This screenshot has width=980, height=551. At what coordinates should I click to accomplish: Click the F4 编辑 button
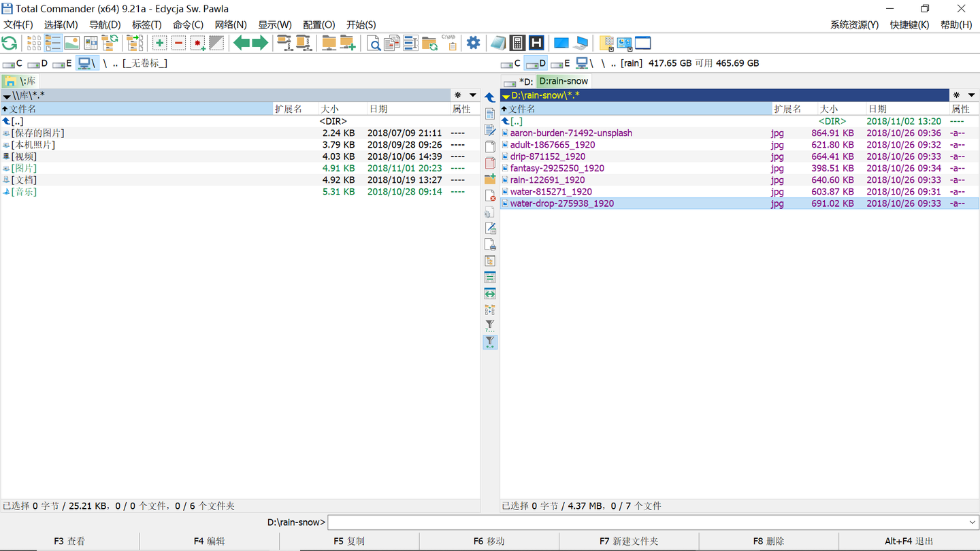tap(210, 541)
